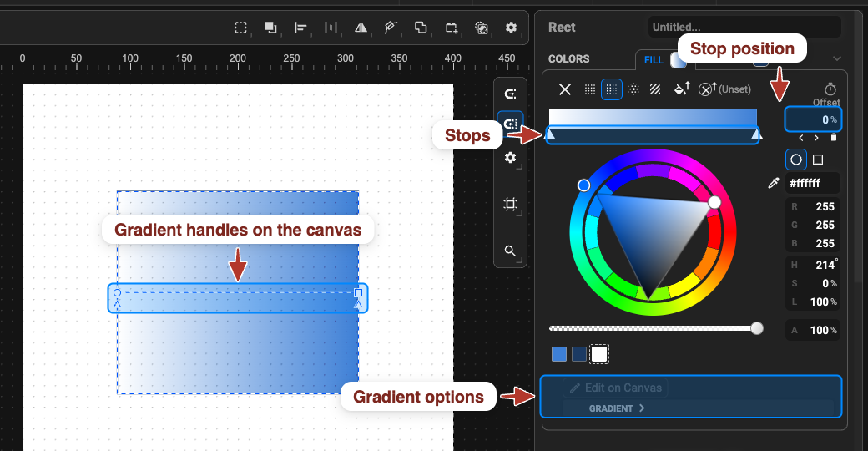Click the stop position 0% field
This screenshot has height=451, width=868.
(813, 119)
